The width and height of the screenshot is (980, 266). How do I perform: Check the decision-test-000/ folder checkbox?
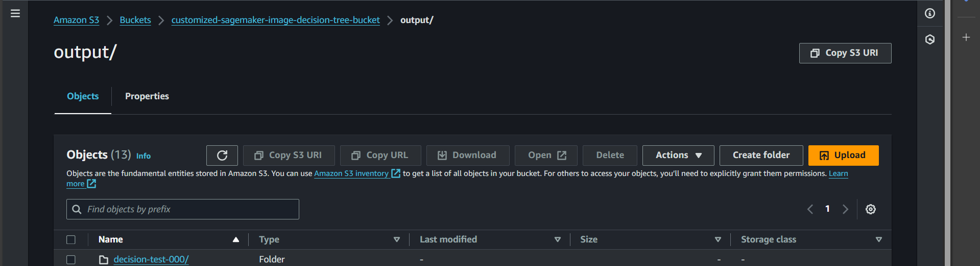(71, 259)
